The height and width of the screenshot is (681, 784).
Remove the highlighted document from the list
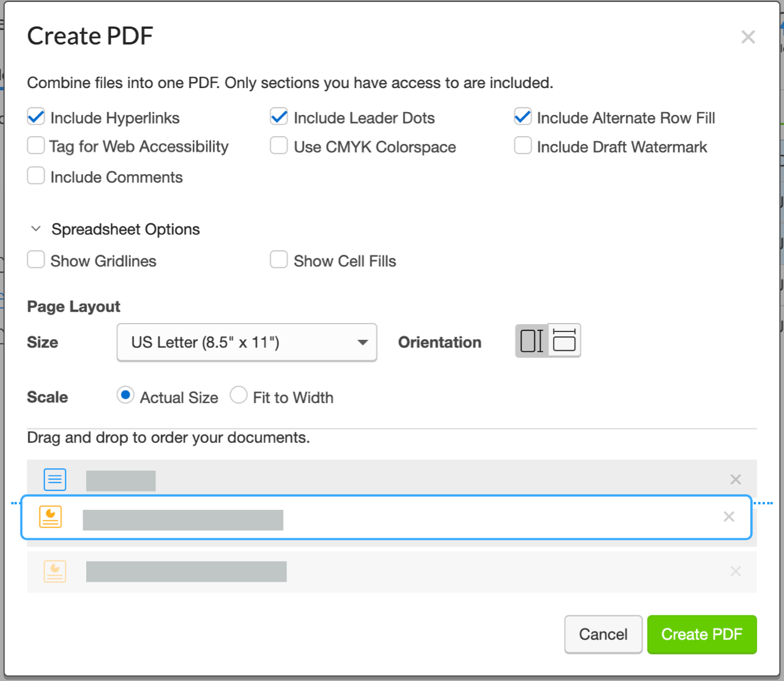pyautogui.click(x=729, y=517)
